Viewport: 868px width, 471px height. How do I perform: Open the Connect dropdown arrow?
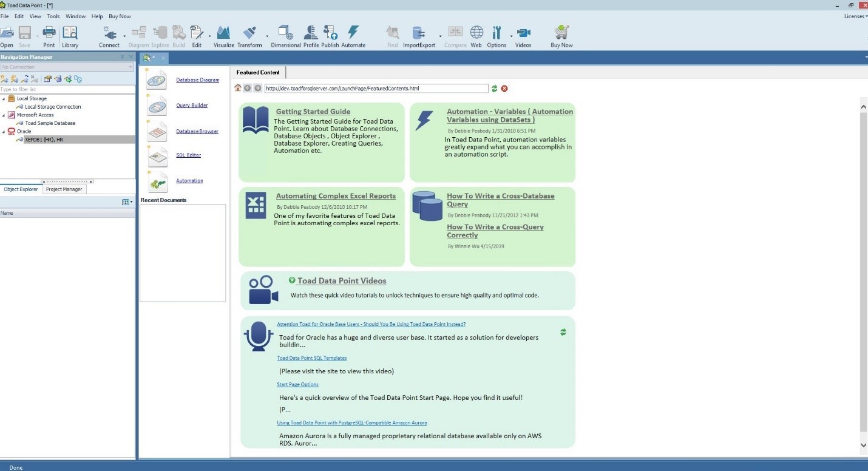pyautogui.click(x=124, y=35)
